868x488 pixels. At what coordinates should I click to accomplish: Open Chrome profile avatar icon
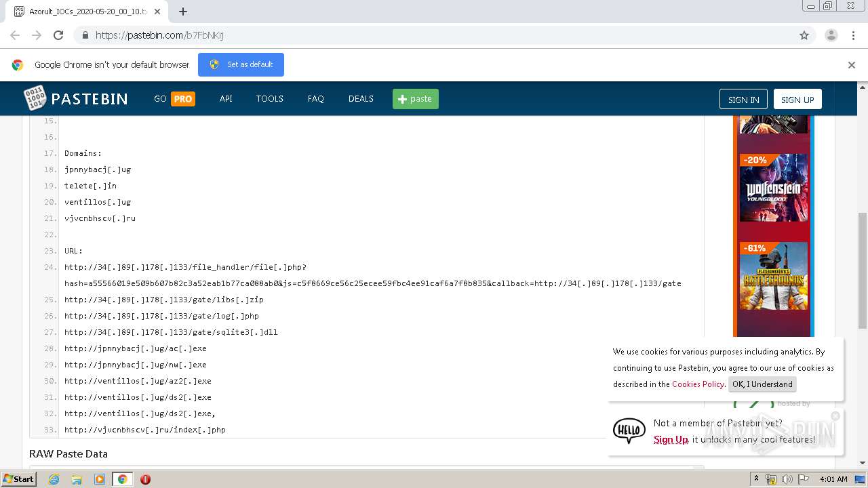(831, 35)
